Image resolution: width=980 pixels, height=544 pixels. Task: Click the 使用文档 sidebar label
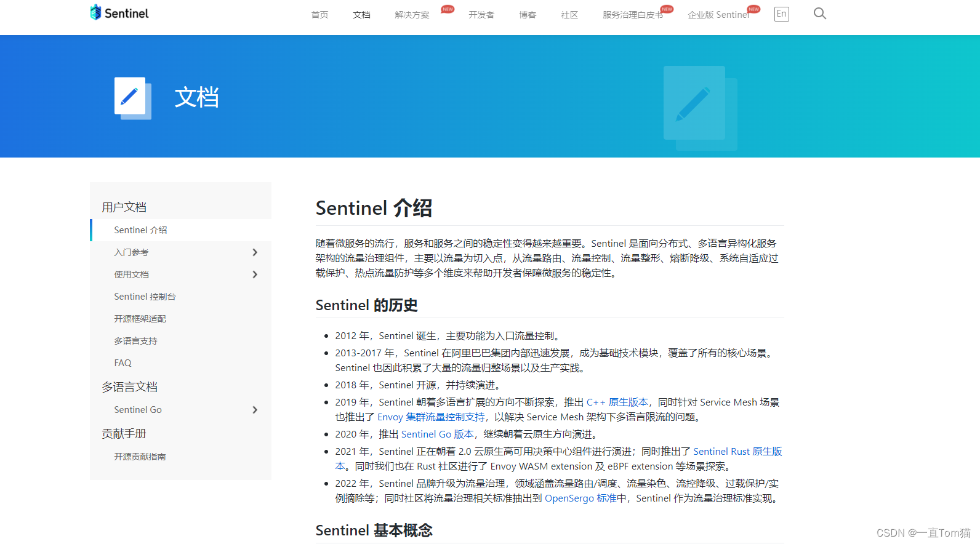pyautogui.click(x=131, y=274)
